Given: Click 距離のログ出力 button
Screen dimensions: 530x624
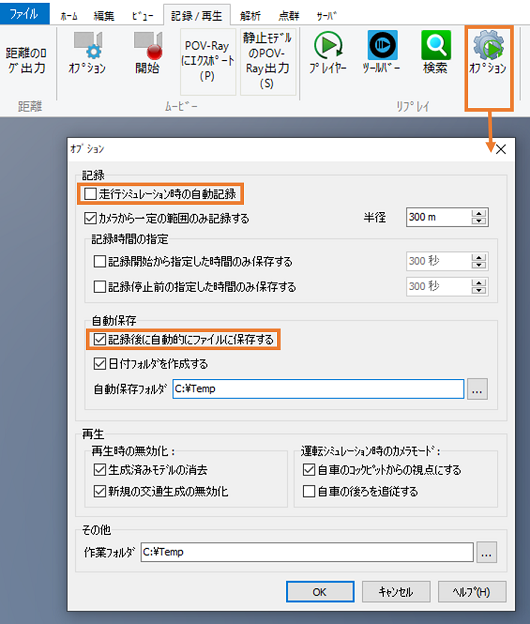Looking at the screenshot, I should 26,60.
